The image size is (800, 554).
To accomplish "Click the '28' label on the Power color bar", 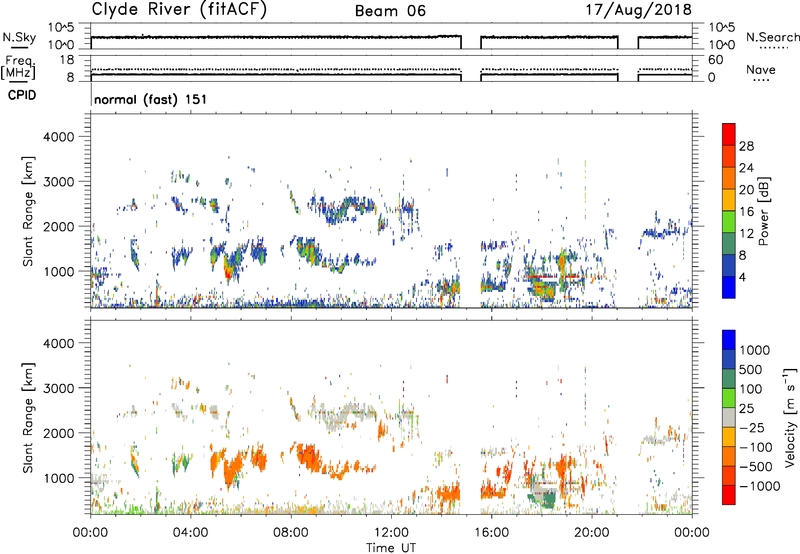I will pos(746,146).
